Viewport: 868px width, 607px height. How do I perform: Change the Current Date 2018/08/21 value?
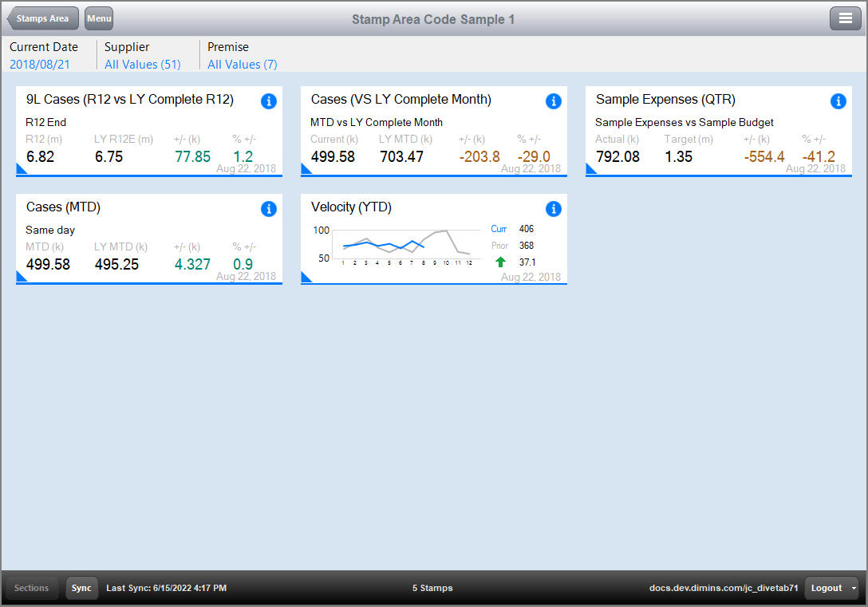tap(40, 64)
